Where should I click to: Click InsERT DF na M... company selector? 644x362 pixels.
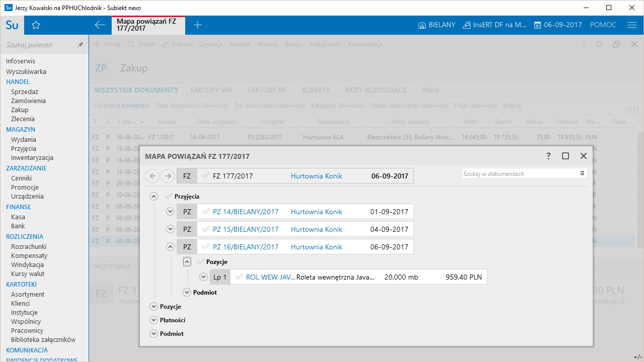pyautogui.click(x=495, y=25)
